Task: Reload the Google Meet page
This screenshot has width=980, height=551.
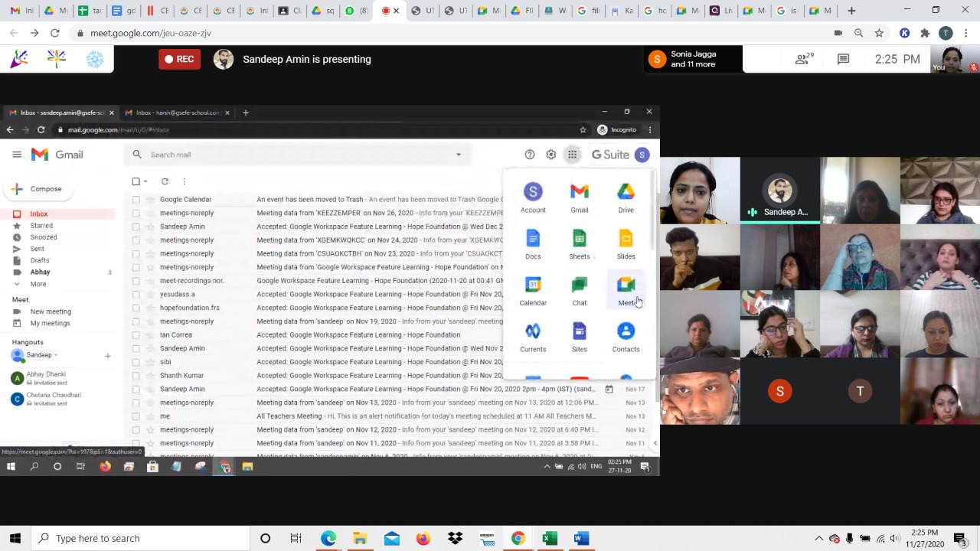Action: tap(54, 33)
